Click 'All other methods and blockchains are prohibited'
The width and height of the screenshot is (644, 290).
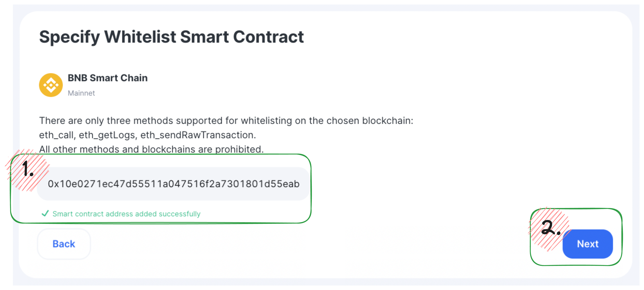(151, 149)
